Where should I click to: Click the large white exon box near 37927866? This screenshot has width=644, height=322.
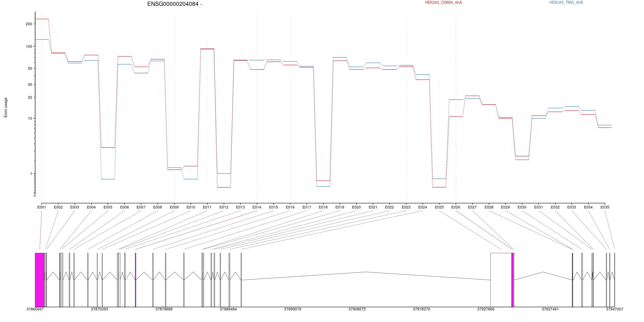[501, 280]
